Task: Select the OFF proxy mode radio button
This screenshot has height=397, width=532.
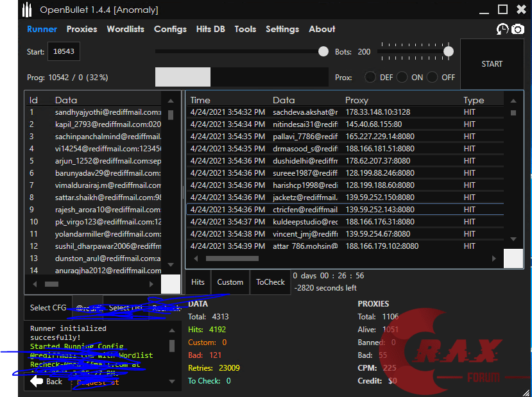Action: (x=433, y=77)
